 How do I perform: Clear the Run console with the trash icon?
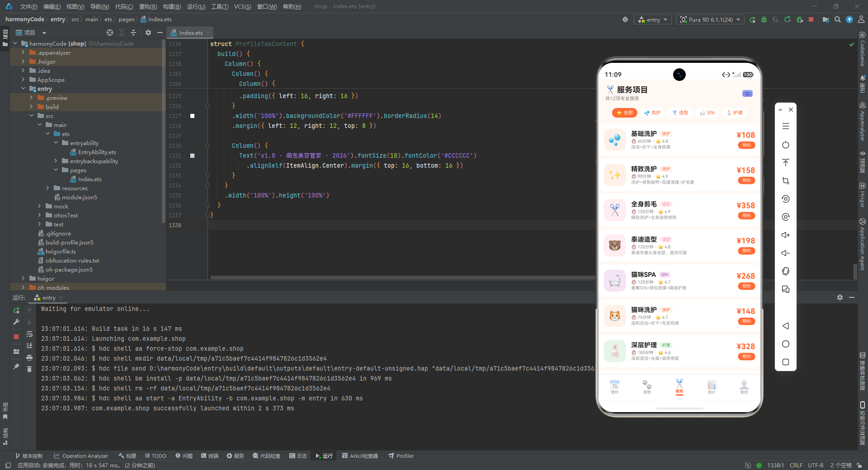[x=29, y=369]
